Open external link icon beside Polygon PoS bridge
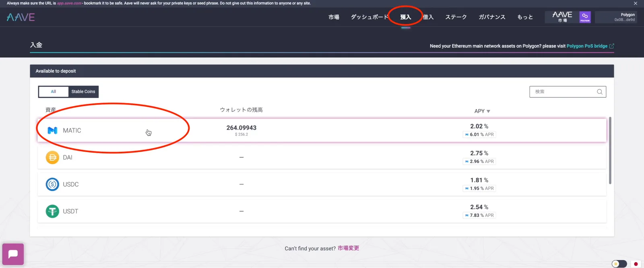 click(x=612, y=46)
